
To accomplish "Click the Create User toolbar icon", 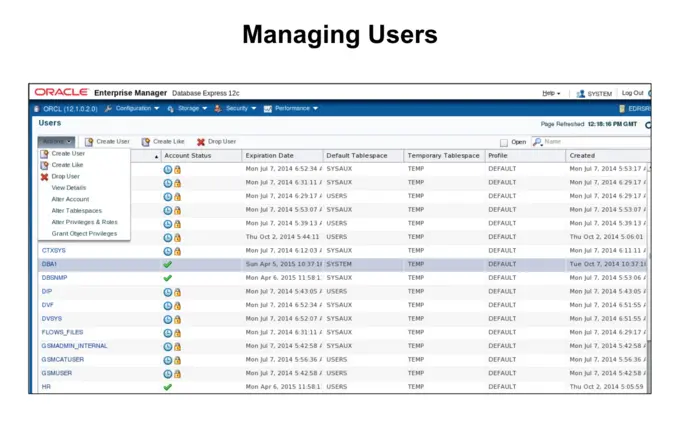I will (89, 142).
